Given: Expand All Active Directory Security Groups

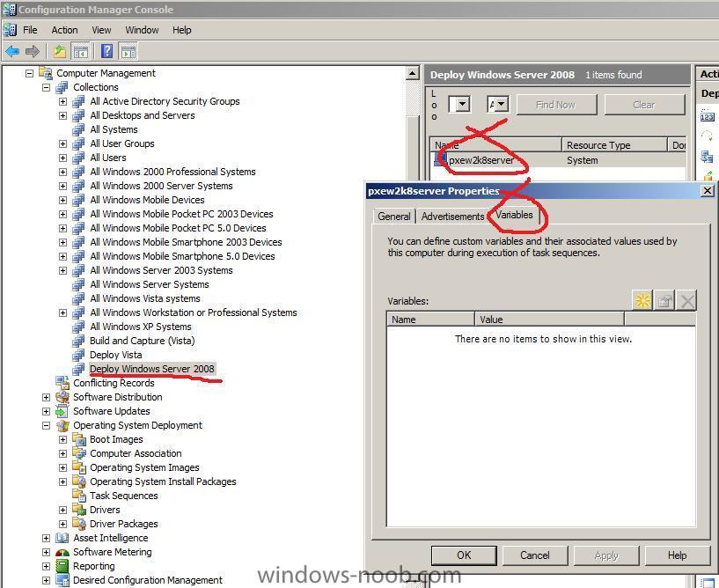Looking at the screenshot, I should pos(62,101).
